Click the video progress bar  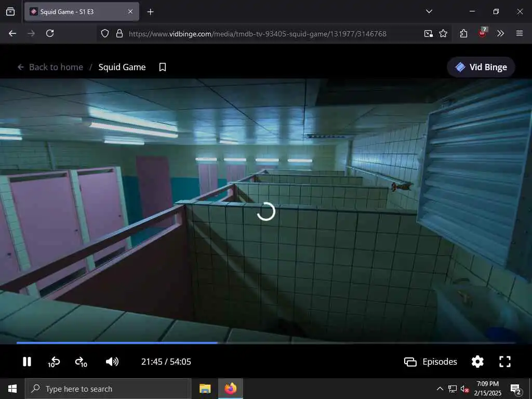(266, 343)
